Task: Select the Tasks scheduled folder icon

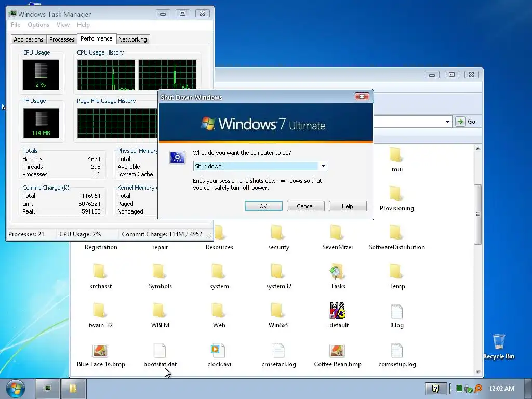Action: click(336, 271)
